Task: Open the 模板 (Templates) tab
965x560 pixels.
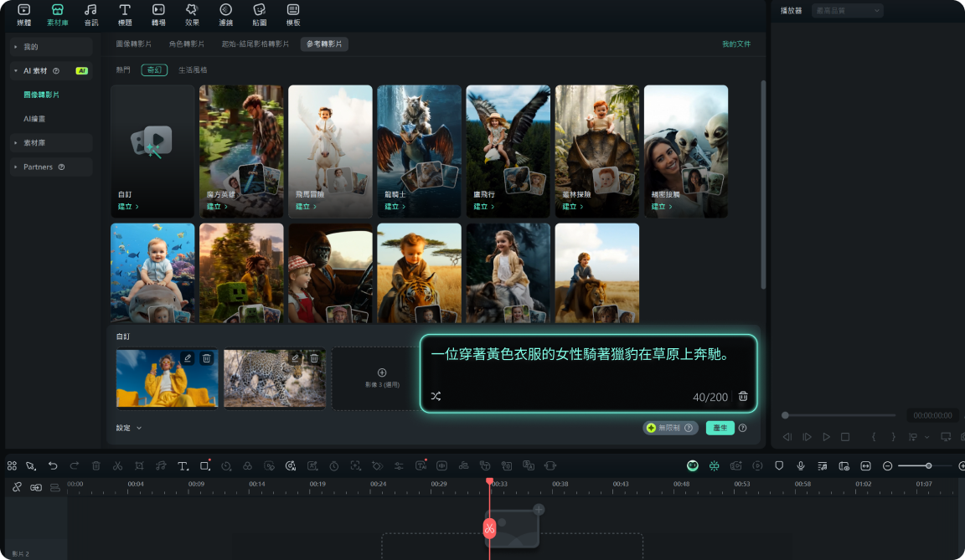Action: point(293,15)
